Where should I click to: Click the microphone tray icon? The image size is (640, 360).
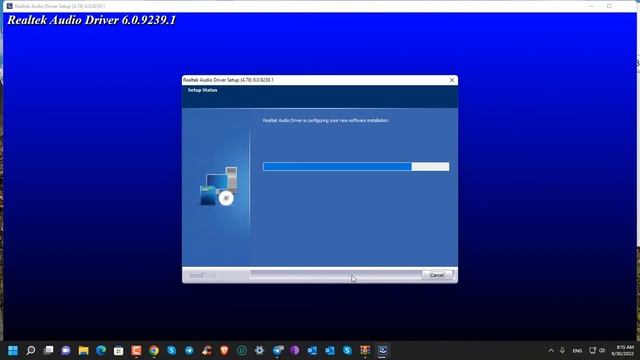(x=562, y=351)
